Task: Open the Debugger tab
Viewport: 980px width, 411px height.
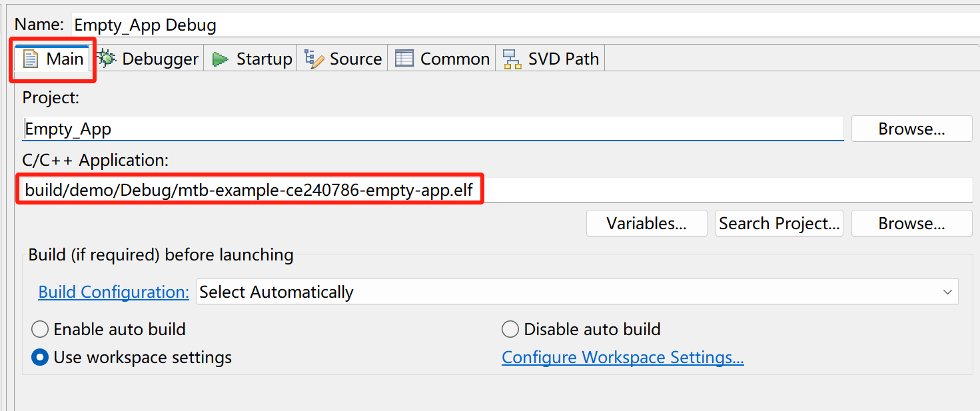Action: [x=148, y=59]
